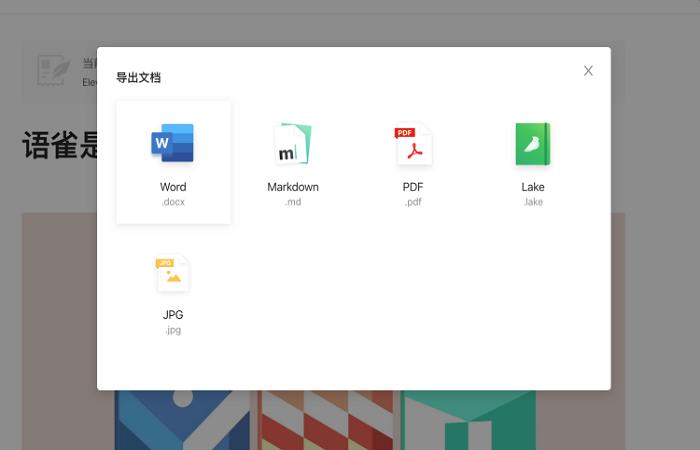Click the 'Markdown' format label

pyautogui.click(x=293, y=187)
